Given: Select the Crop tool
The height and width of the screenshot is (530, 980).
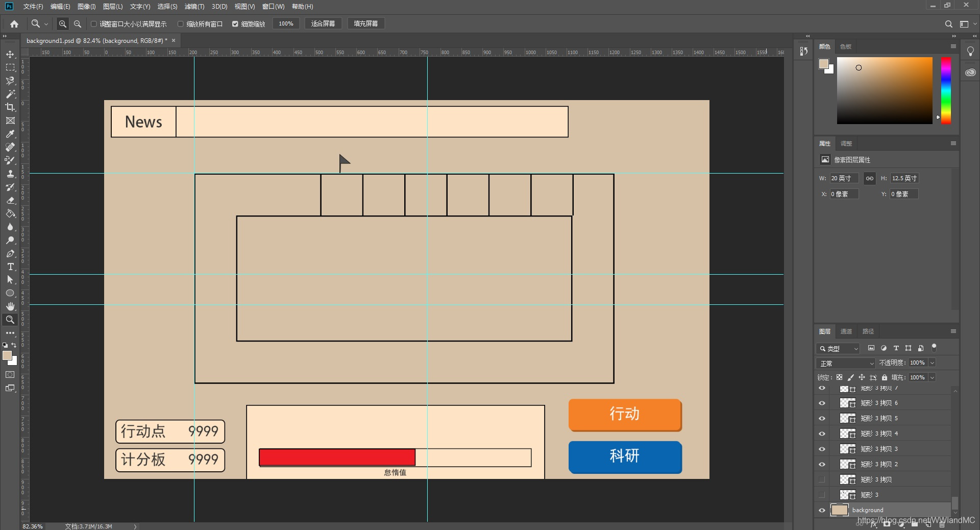Looking at the screenshot, I should coord(10,107).
